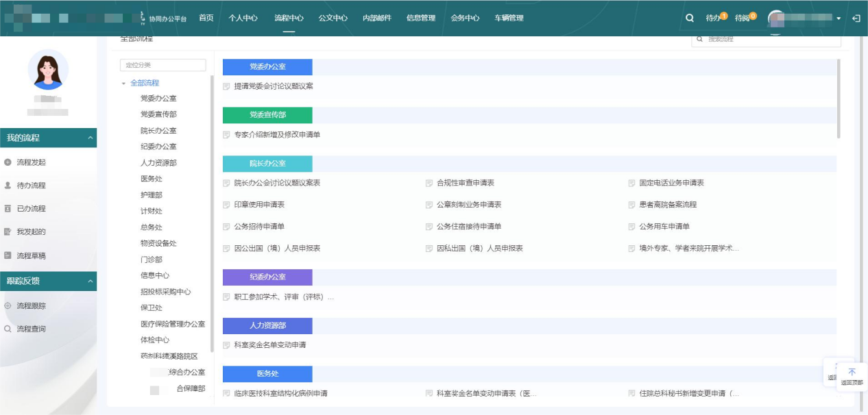868x415 pixels.
Task: Open the 会务中心 menu
Action: click(x=465, y=18)
